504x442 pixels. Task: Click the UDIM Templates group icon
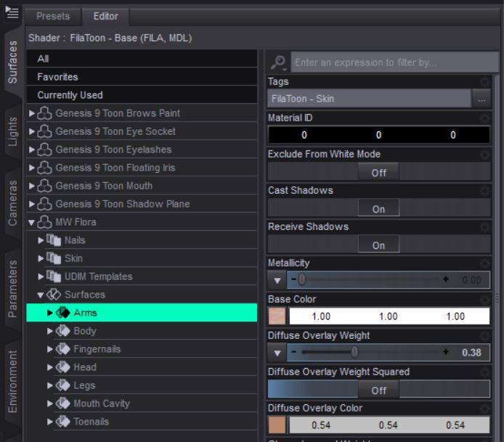pos(54,277)
